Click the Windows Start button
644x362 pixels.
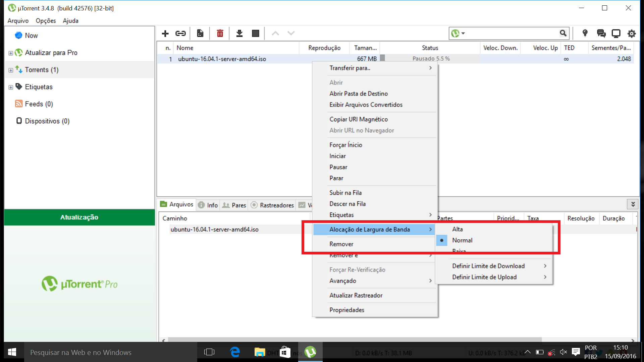(12, 352)
